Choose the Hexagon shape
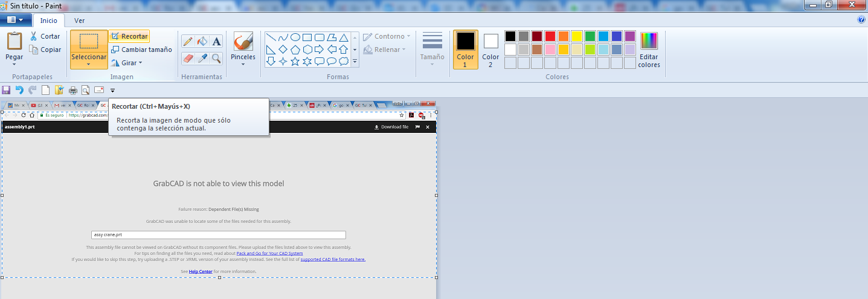Image resolution: width=868 pixels, height=299 pixels. 307,50
